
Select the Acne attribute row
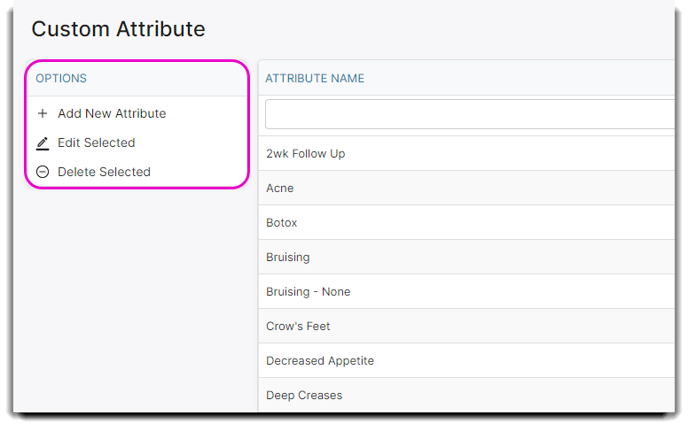click(x=466, y=188)
